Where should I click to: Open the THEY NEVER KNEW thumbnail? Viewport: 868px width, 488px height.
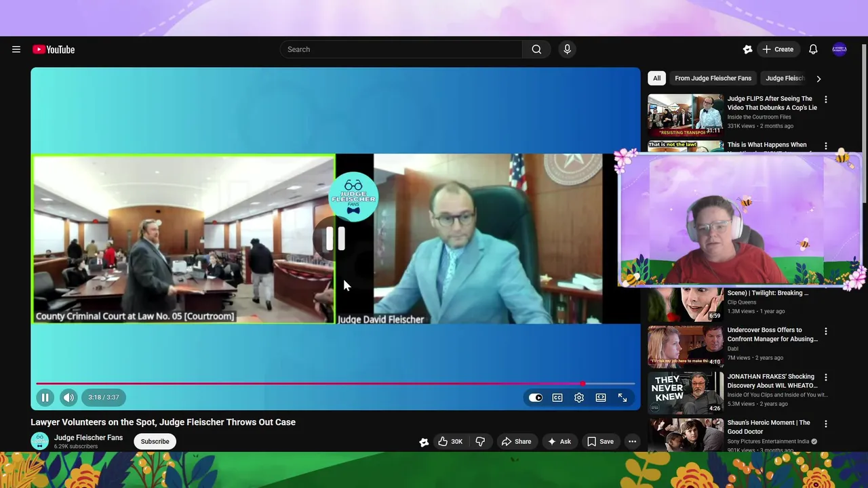pos(686,392)
